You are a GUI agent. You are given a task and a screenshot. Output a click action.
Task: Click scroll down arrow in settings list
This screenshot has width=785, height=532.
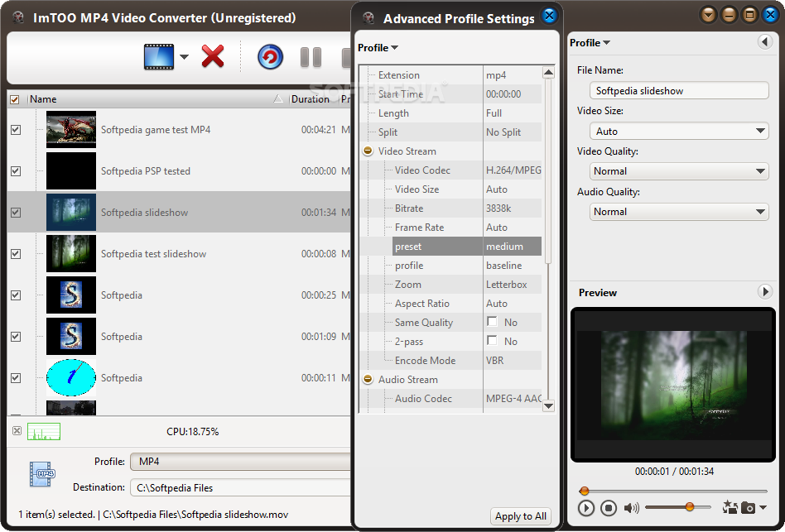tap(549, 405)
